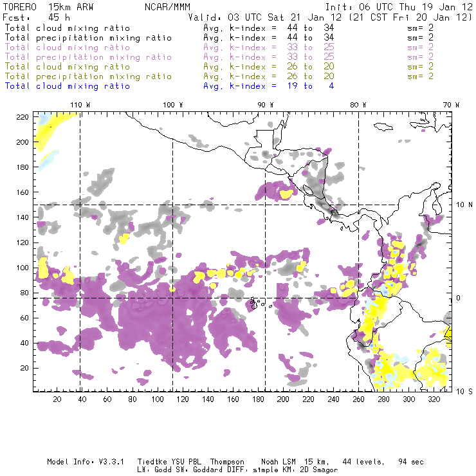Select the "44 levels," footer text
The image size is (476, 476).
(363, 462)
